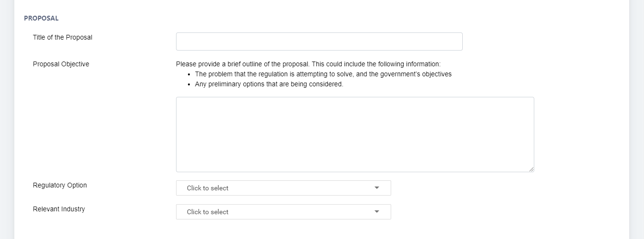The width and height of the screenshot is (644, 239).
Task: Click the Proposal Objective textarea resize handle
Action: pos(531,169)
